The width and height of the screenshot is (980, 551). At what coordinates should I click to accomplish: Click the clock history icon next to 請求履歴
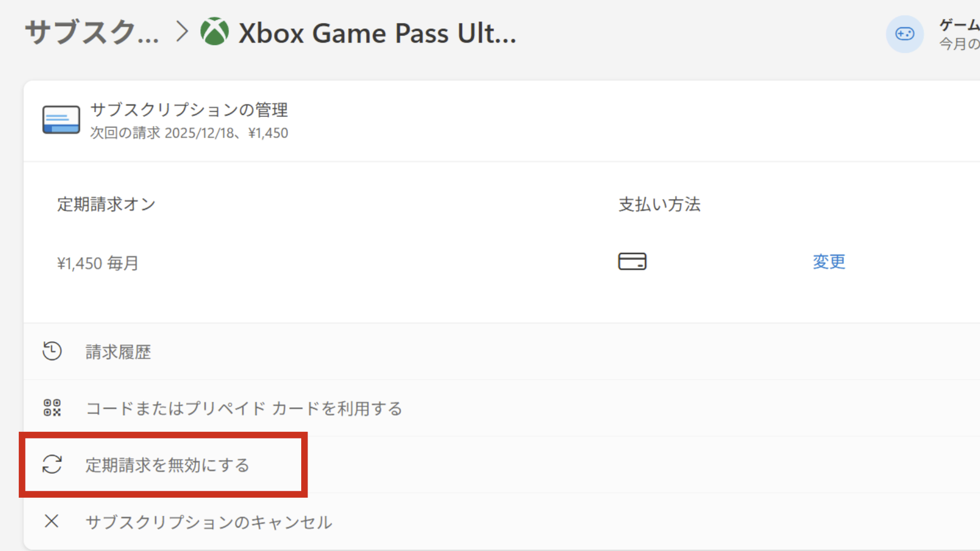click(x=52, y=351)
